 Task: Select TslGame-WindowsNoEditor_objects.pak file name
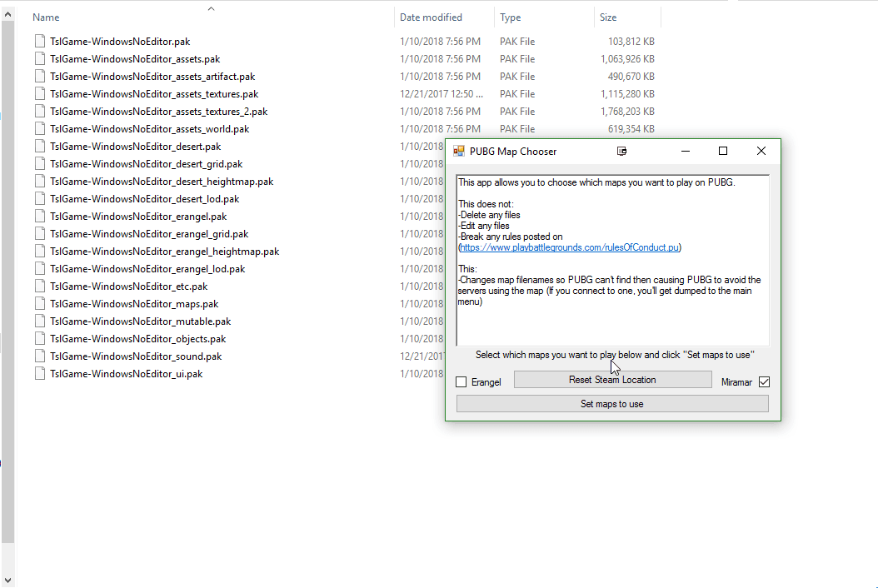[x=137, y=339]
